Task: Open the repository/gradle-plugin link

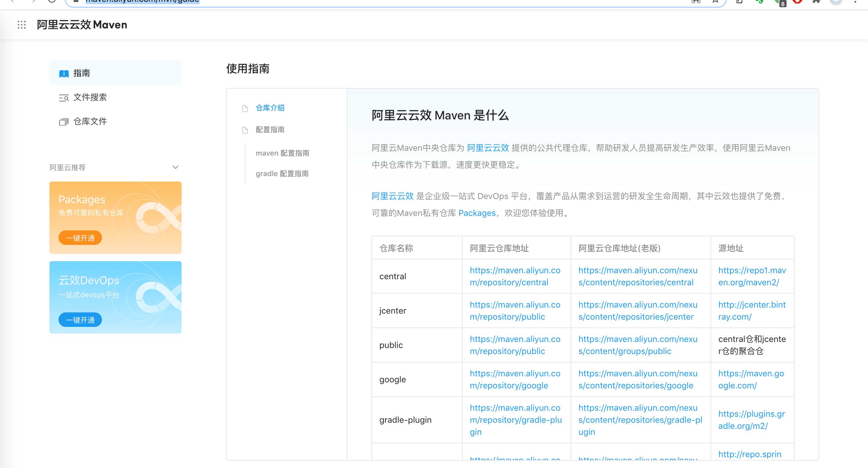Action: click(x=515, y=420)
